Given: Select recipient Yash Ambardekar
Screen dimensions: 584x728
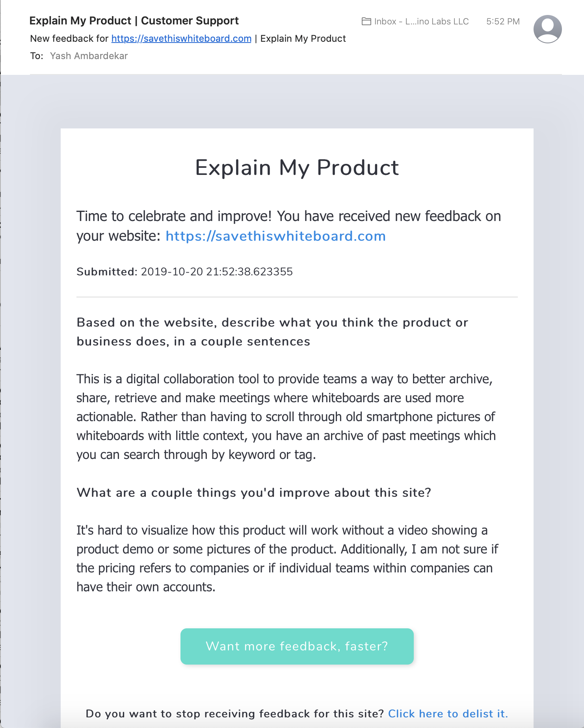Looking at the screenshot, I should point(88,56).
